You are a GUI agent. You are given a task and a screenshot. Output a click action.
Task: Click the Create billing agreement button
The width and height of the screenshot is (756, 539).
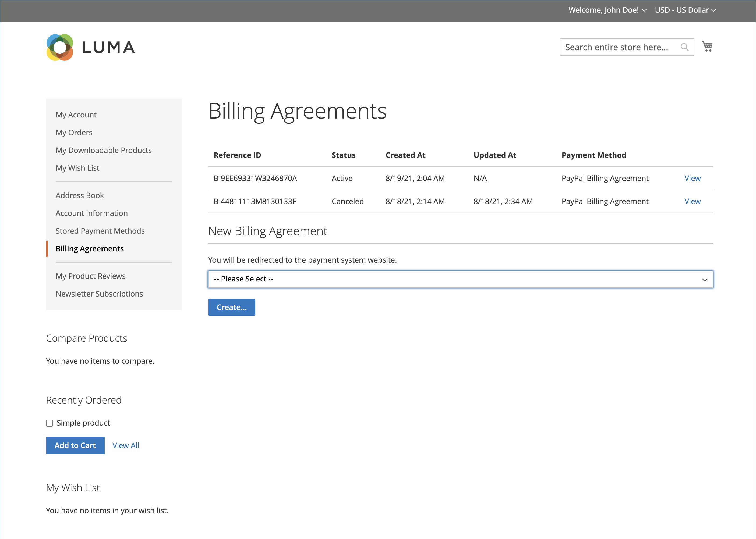point(231,307)
